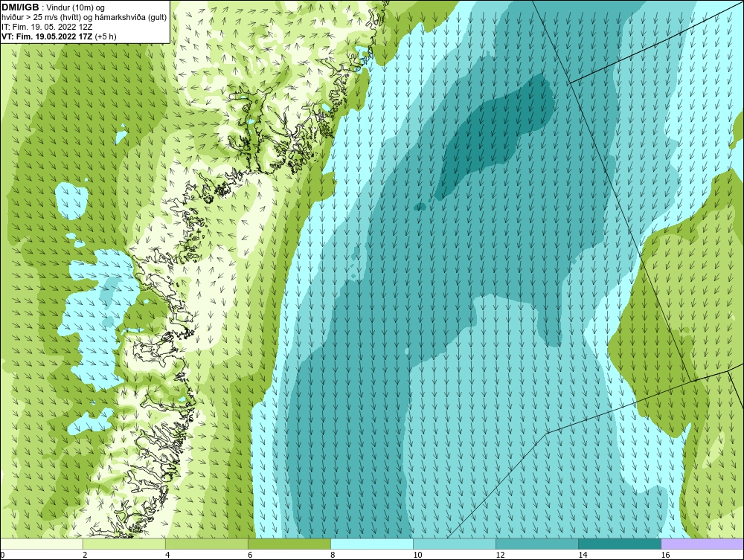Click the purple swatch above 16 m/s
Image resolution: width=744 pixels, height=560 pixels.
702,544
